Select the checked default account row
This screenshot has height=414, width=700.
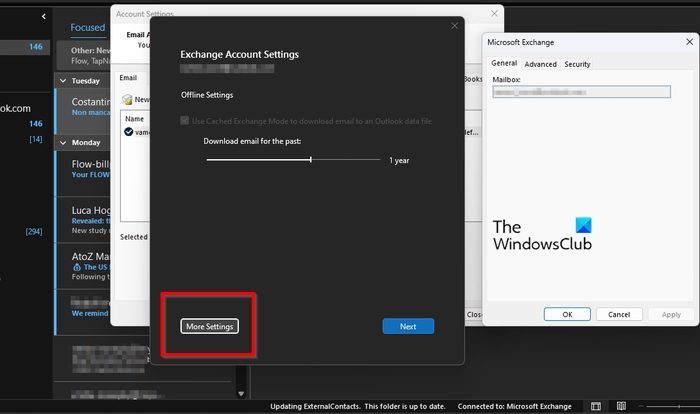click(136, 132)
